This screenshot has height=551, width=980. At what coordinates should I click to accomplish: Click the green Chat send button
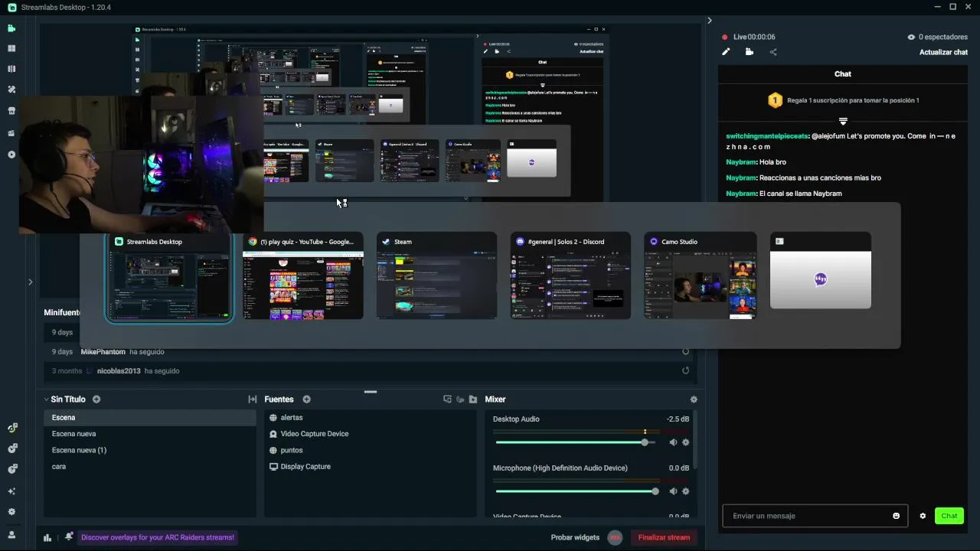tap(949, 516)
